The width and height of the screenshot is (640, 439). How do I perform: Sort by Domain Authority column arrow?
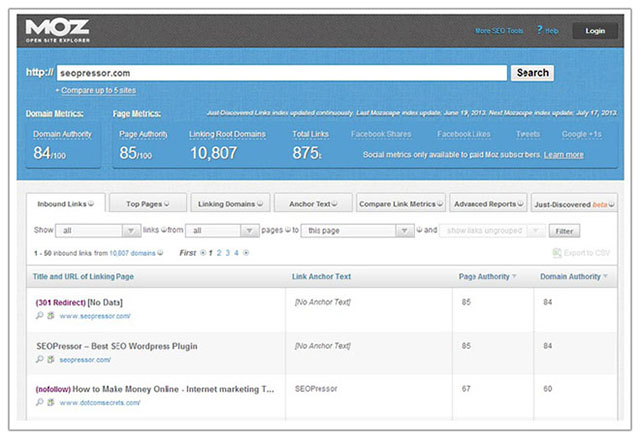tap(605, 276)
